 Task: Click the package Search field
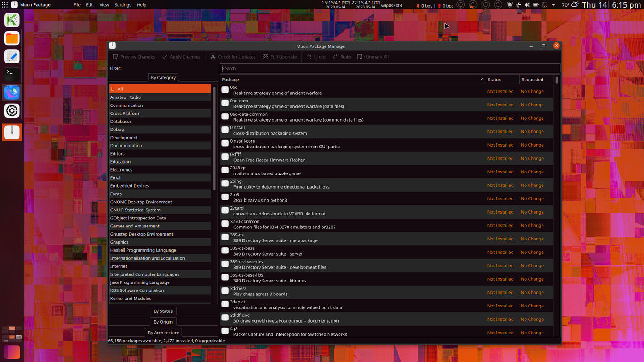click(x=390, y=68)
